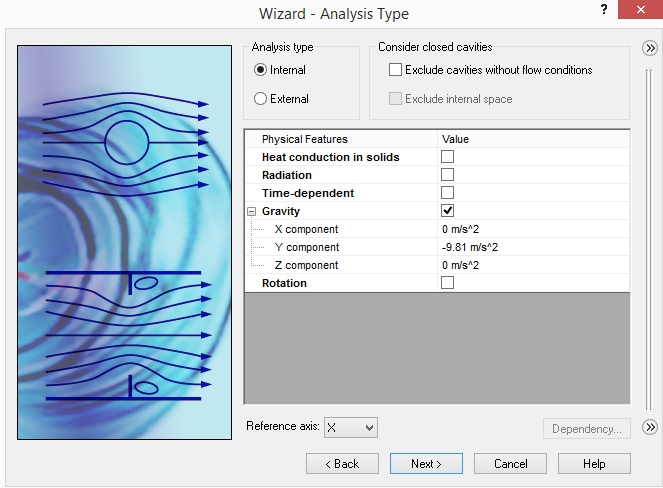Select the External analysis type
The height and width of the screenshot is (488, 663).
pyautogui.click(x=260, y=99)
